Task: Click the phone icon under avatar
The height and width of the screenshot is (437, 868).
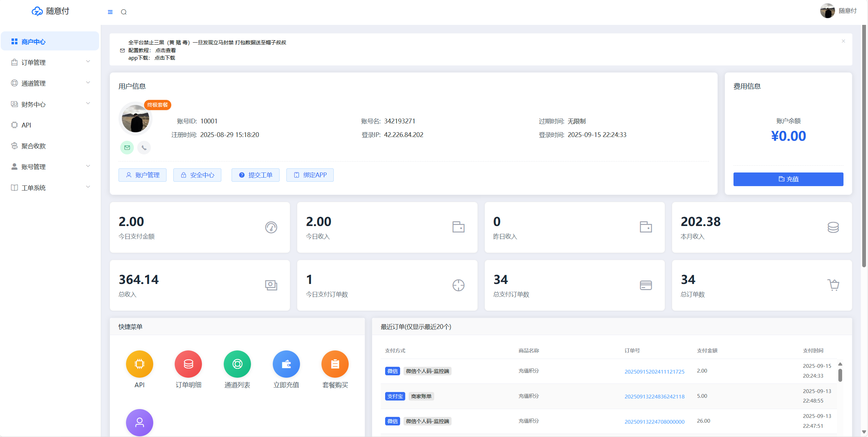Action: pos(144,148)
